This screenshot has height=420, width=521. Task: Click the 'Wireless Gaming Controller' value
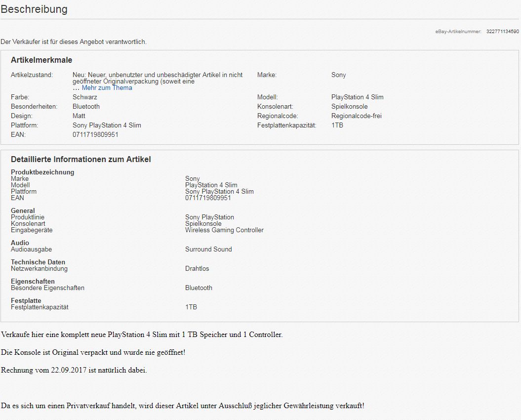224,230
